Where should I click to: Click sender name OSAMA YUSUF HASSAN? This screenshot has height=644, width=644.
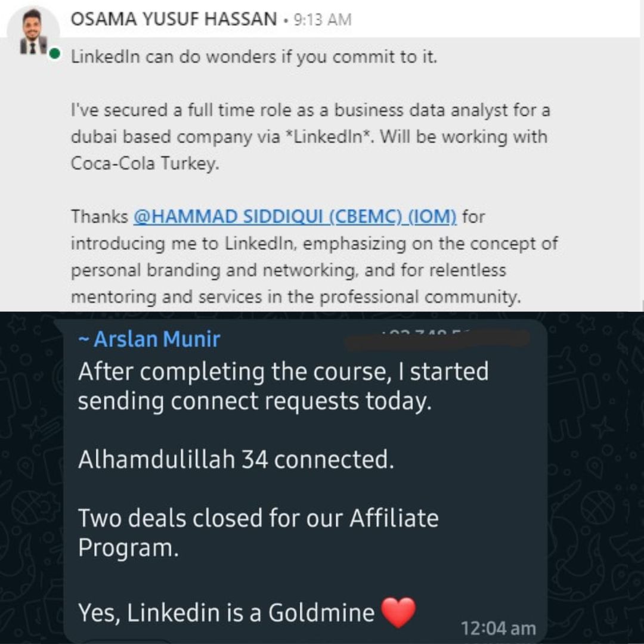174,19
